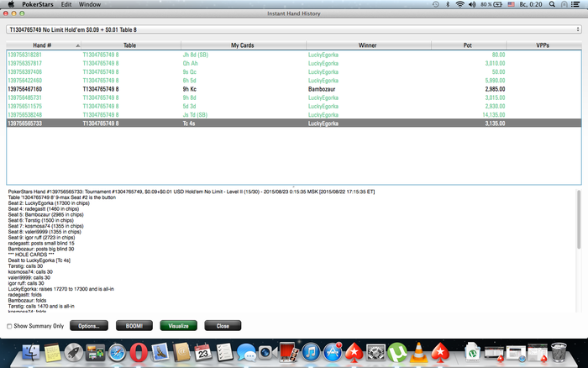Click Bluetooth icon in menu bar

pos(448,4)
